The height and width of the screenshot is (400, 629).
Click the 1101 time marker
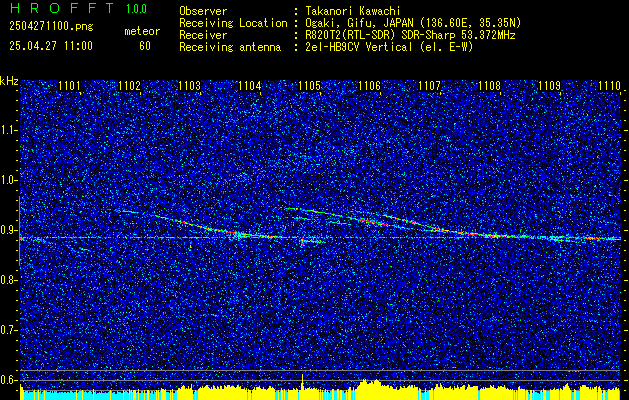coord(69,86)
